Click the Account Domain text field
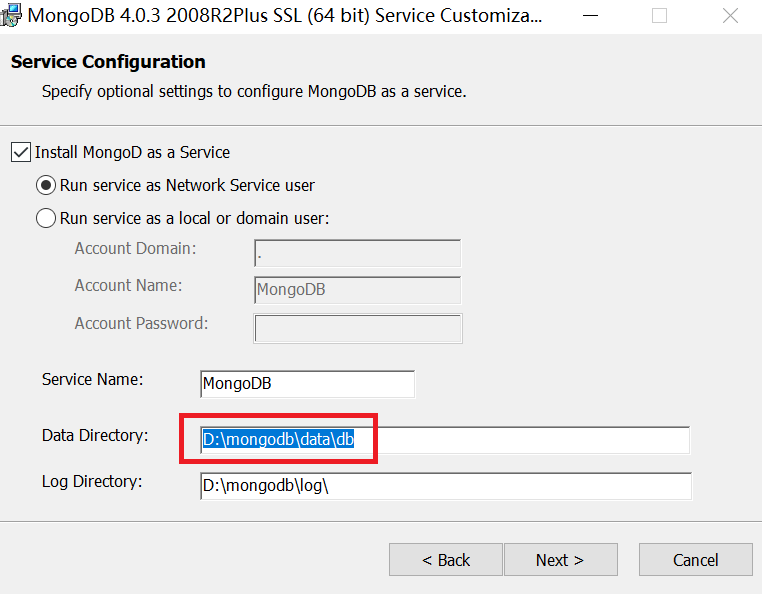 tap(357, 253)
